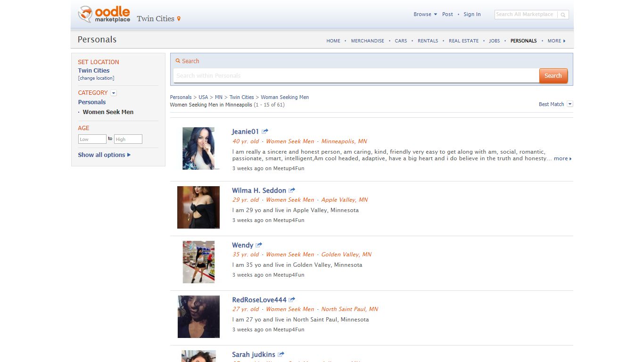Click the Sign In link
644x362 pixels.
tap(472, 14)
